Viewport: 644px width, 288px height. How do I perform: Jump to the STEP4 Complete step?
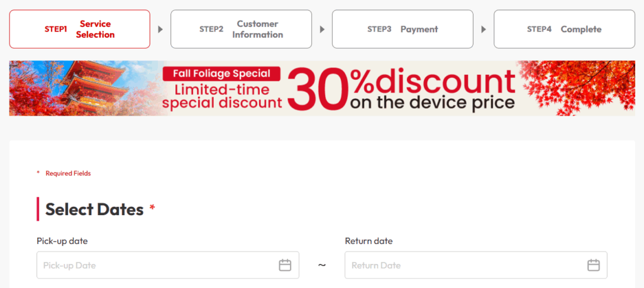(x=564, y=29)
